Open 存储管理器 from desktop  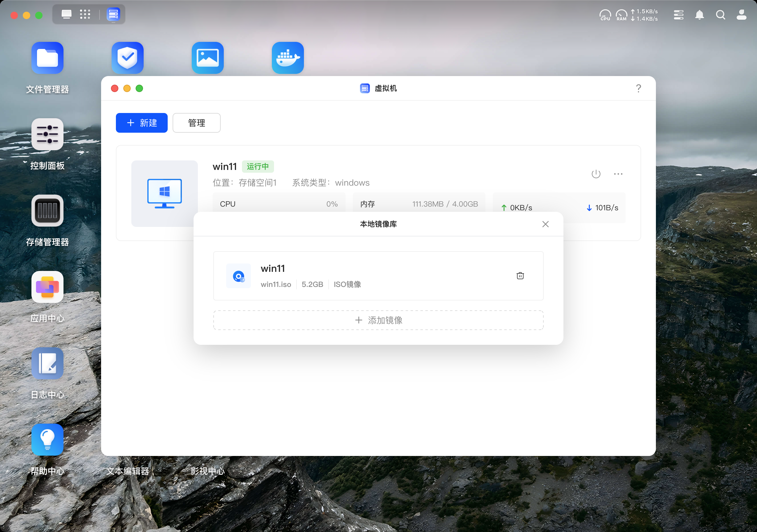47,211
